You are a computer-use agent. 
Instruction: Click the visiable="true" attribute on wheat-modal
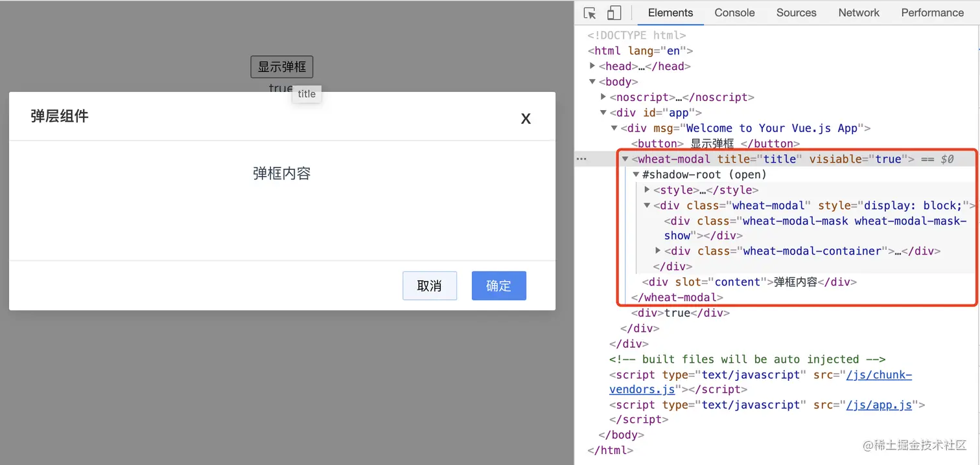coord(858,159)
